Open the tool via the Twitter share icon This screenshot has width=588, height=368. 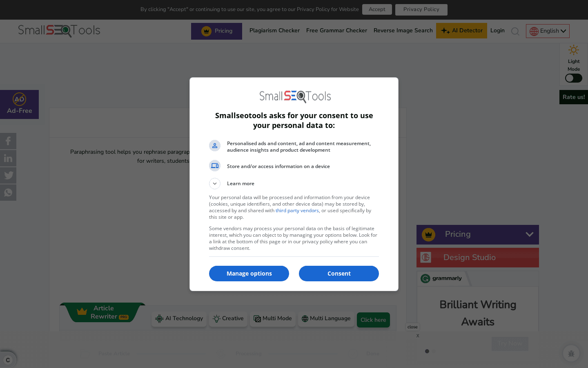pyautogui.click(x=8, y=175)
